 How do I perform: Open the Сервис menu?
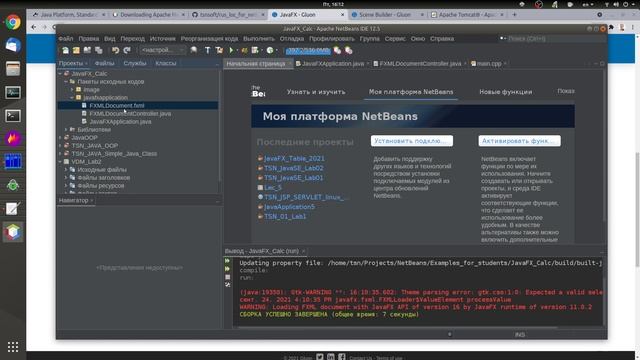click(395, 39)
